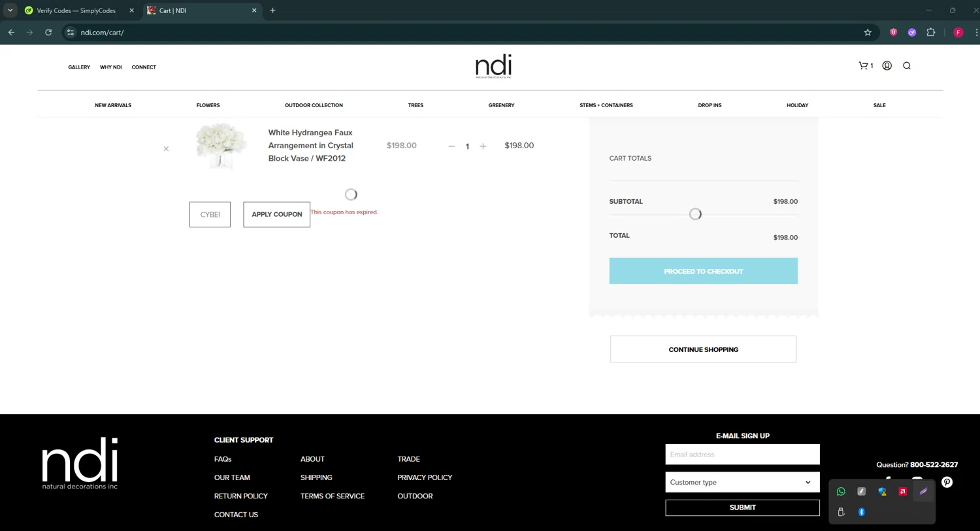View site information icon in address bar

(x=71, y=32)
